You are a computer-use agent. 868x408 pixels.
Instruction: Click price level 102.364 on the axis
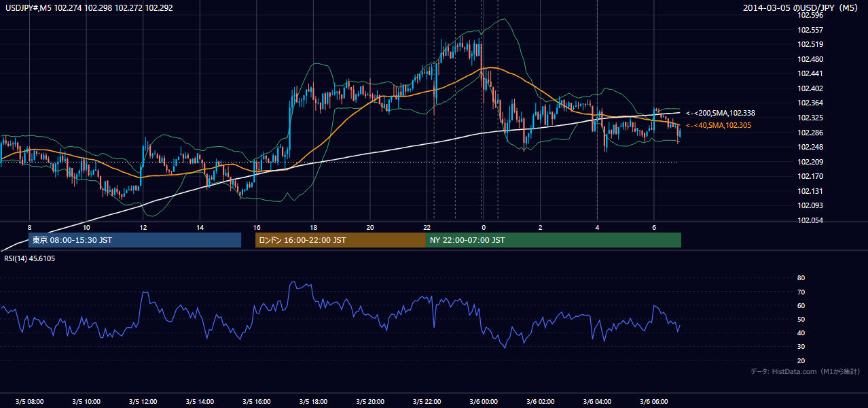809,103
